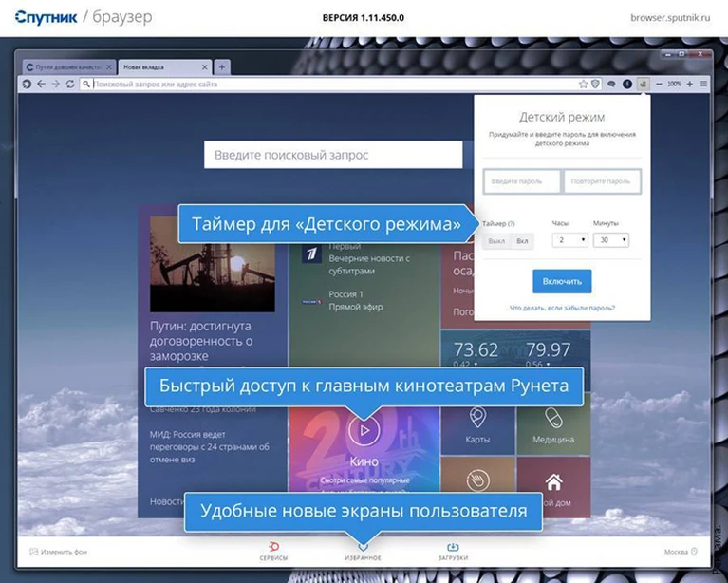This screenshot has width=728, height=583.
Task: Focus the Повторите пароль field
Action: 602,181
